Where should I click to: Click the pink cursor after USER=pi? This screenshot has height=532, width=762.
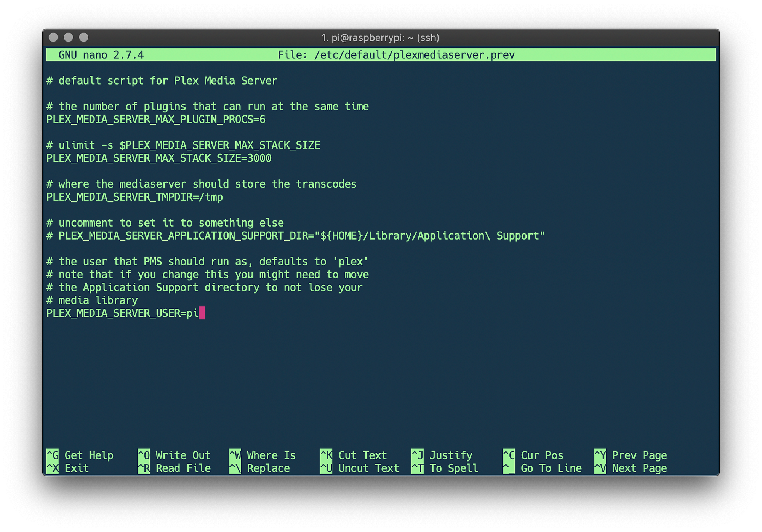pos(202,313)
